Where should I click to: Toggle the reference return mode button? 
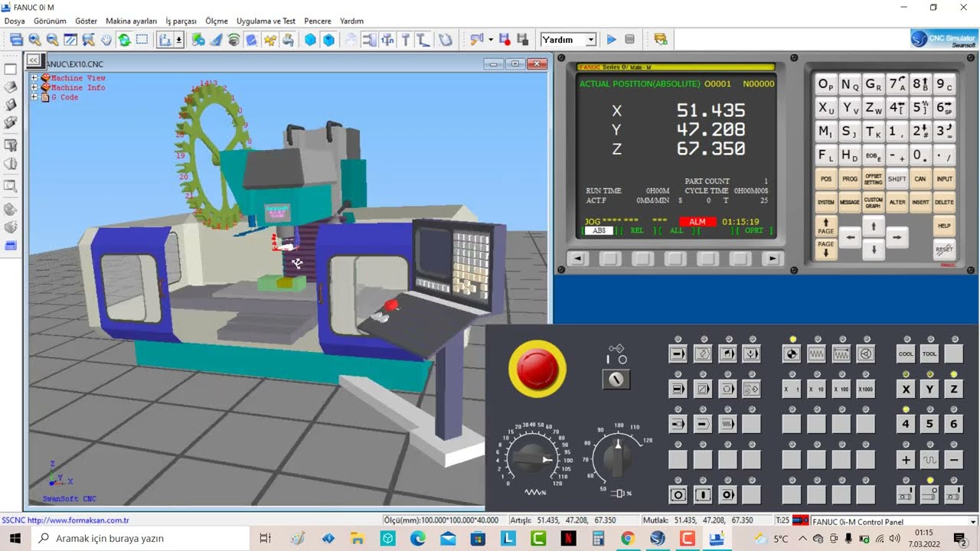click(792, 354)
